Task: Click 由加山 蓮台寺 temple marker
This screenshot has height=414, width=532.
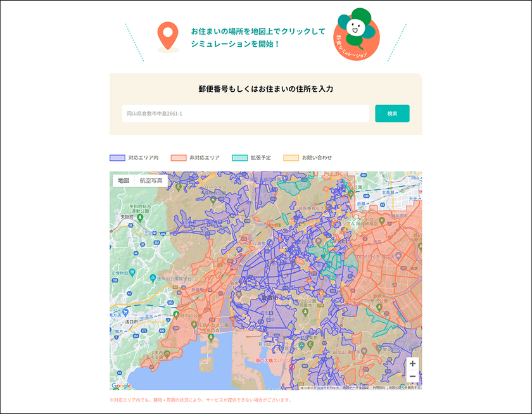Action: coord(364,351)
